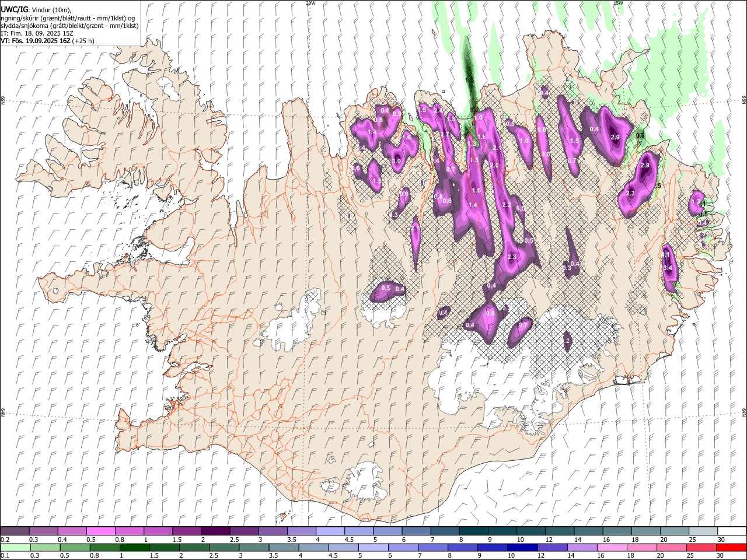This screenshot has height=560, width=747.
Task: Click the white 30 swatch on snow scale
Action: [x=731, y=531]
